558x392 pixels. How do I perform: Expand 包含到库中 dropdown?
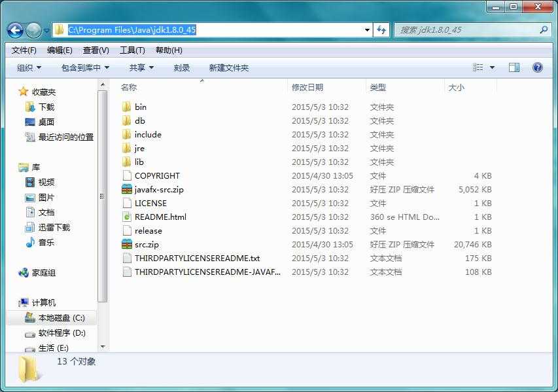click(85, 67)
